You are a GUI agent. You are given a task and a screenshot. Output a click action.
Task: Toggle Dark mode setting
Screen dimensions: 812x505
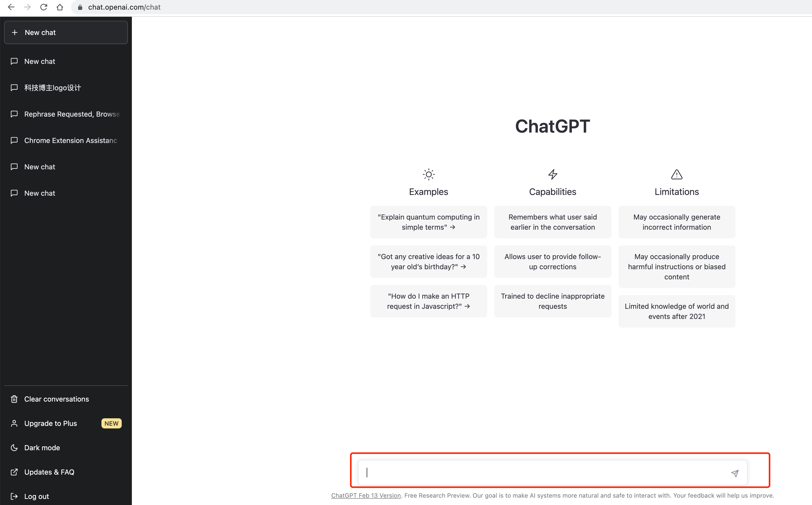pyautogui.click(x=42, y=447)
